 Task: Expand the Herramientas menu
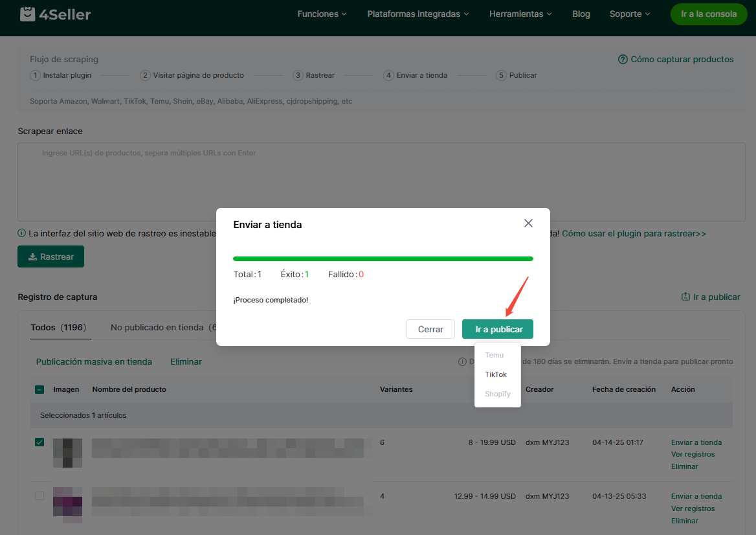click(520, 14)
